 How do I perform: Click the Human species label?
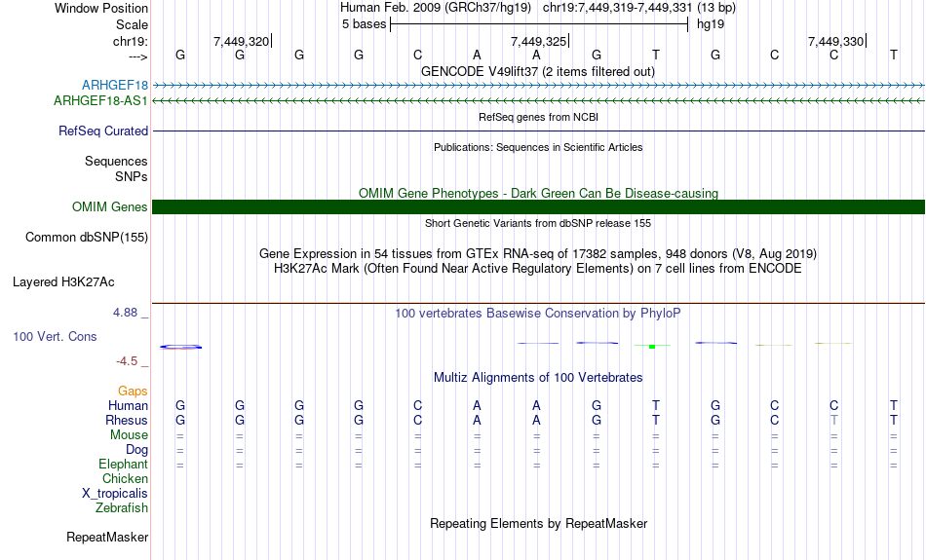point(128,405)
